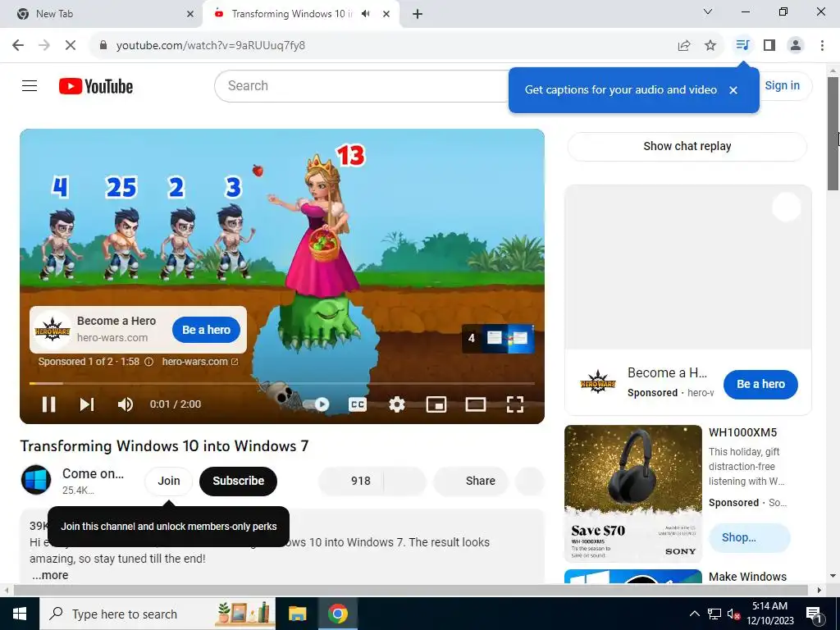Toggle Chrome side panel
Screen dimensions: 840x630
(769, 46)
